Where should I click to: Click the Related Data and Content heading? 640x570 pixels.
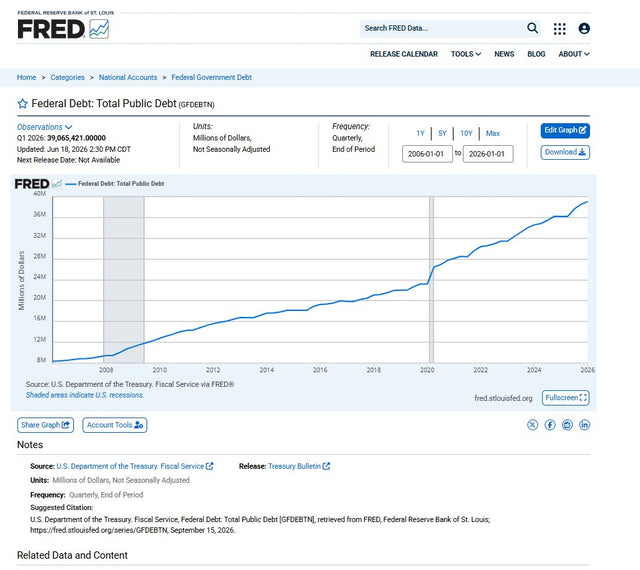pyautogui.click(x=72, y=555)
